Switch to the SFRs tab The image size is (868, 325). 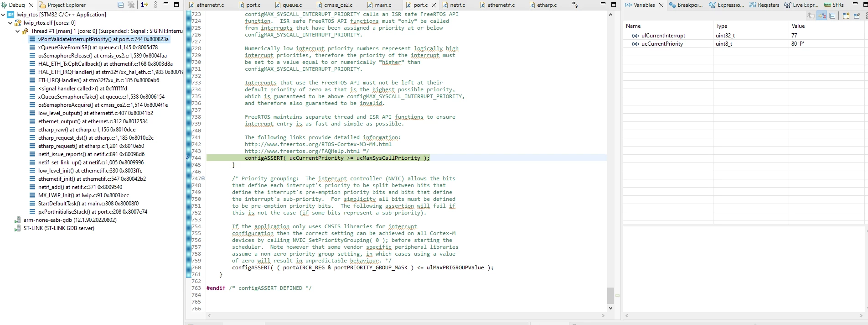(x=834, y=5)
